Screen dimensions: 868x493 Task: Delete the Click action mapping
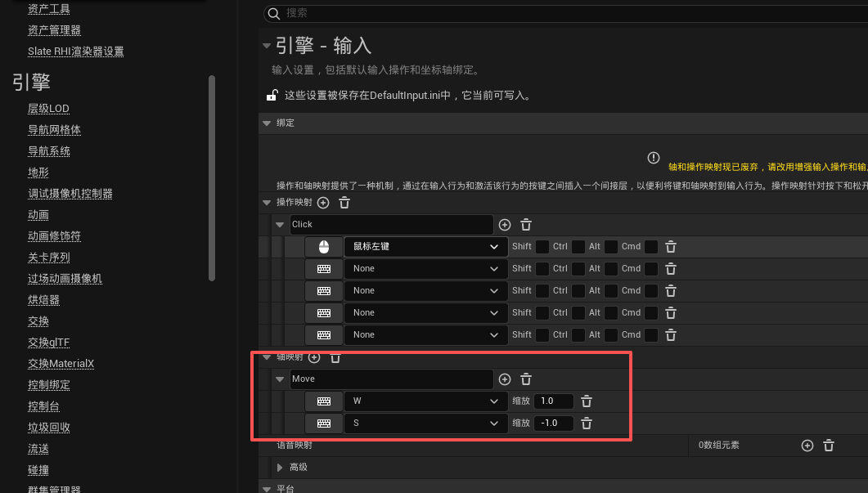526,225
